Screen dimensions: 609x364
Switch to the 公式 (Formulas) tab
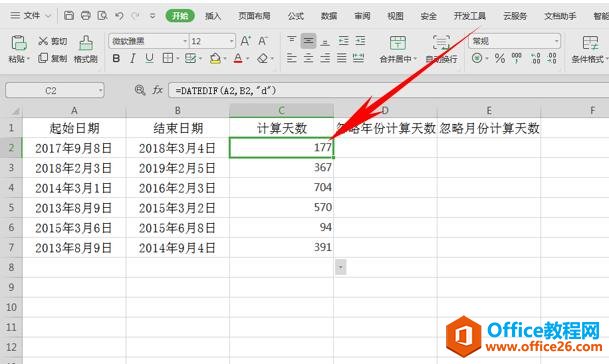click(296, 16)
